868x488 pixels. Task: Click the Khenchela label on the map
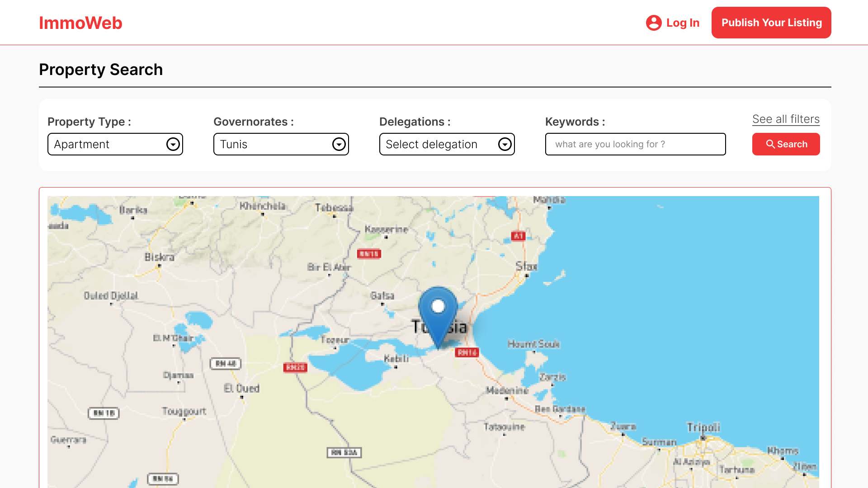tap(263, 206)
